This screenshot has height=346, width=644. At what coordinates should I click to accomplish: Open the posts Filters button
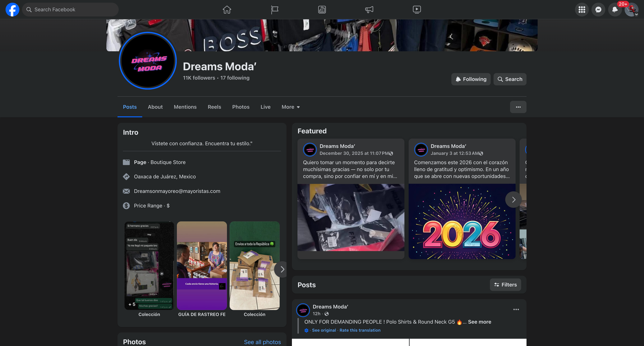click(x=505, y=285)
